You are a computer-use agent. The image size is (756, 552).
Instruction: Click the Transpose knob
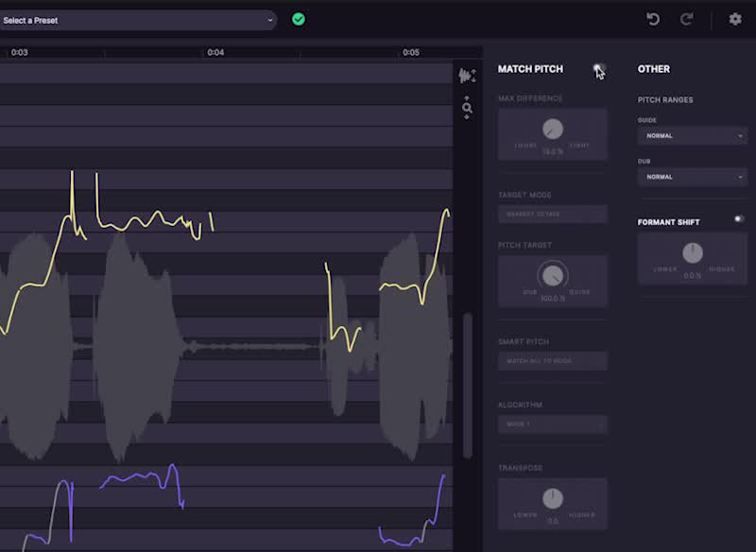(x=553, y=498)
